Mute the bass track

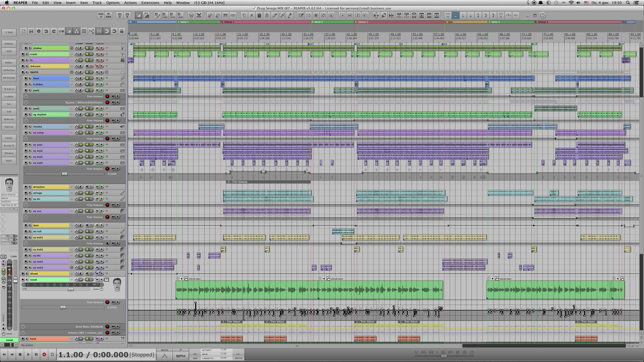click(x=97, y=78)
